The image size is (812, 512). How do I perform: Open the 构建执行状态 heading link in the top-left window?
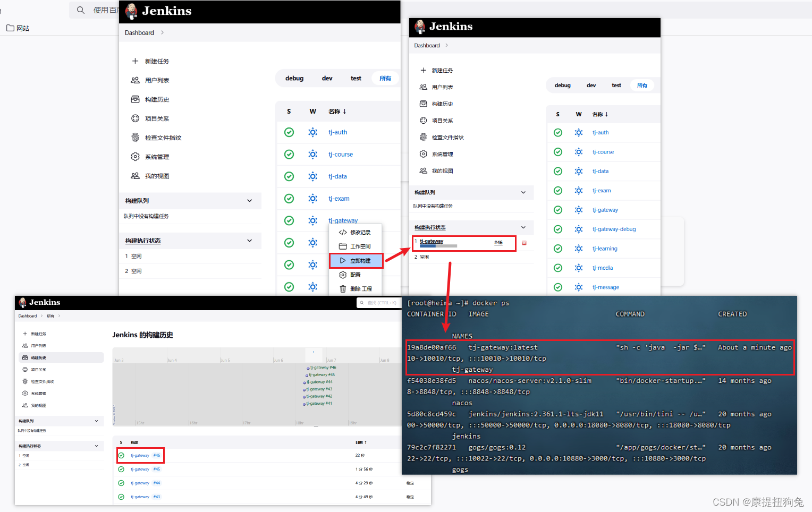pos(143,241)
